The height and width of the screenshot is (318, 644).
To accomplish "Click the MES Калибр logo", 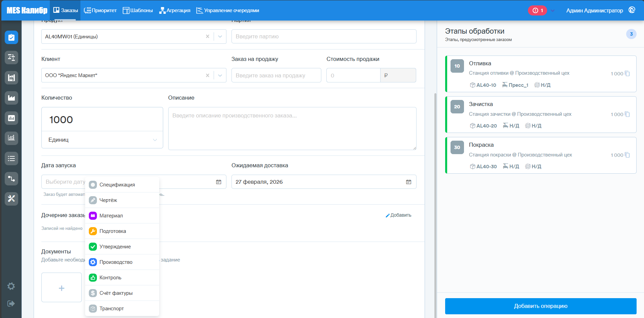I will 27,10.
